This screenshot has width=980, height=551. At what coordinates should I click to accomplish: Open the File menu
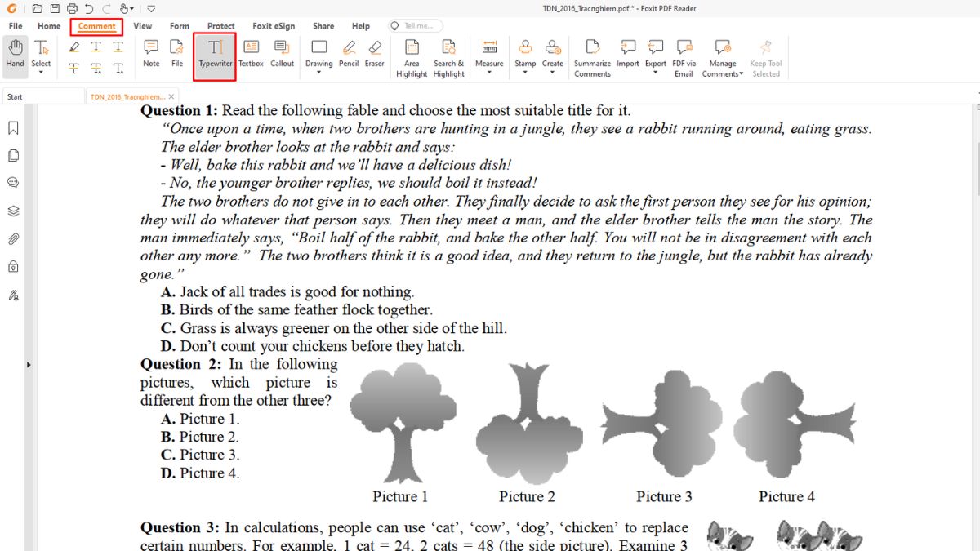tap(16, 26)
